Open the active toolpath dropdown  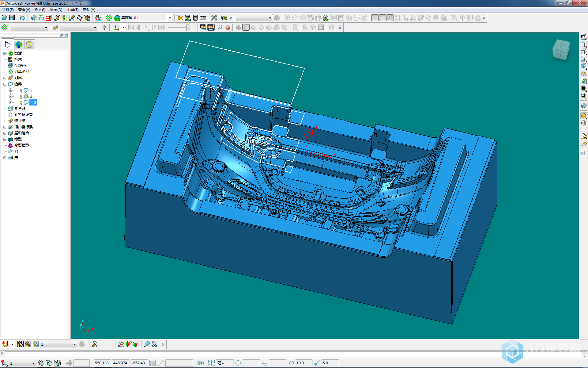(46, 28)
